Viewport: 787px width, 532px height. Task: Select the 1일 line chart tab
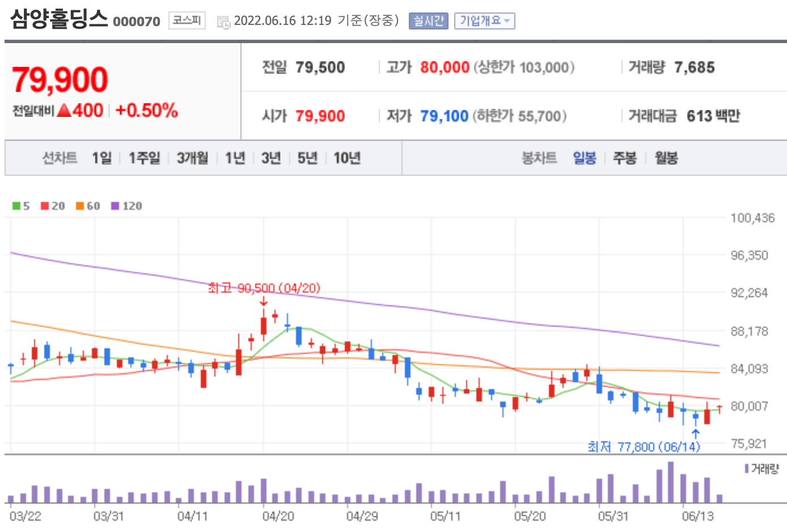tap(102, 158)
